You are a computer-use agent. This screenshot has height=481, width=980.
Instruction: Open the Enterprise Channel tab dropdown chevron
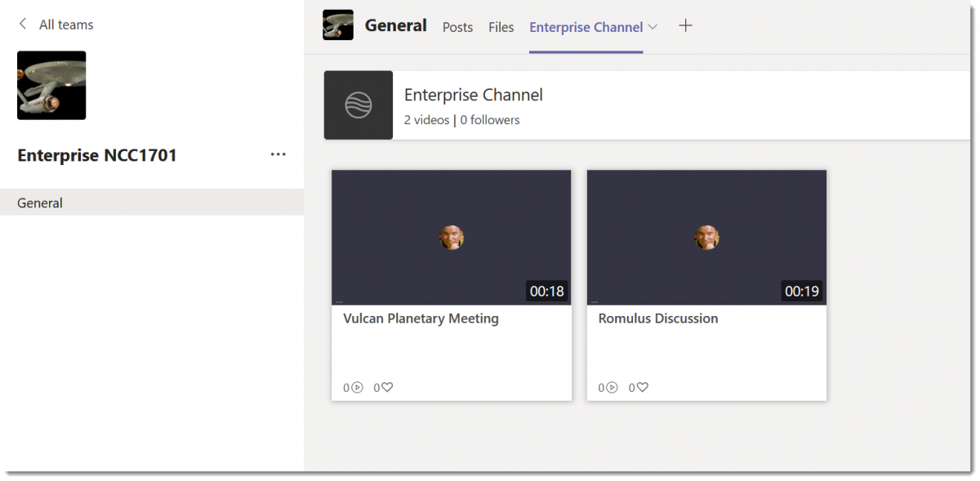click(654, 26)
